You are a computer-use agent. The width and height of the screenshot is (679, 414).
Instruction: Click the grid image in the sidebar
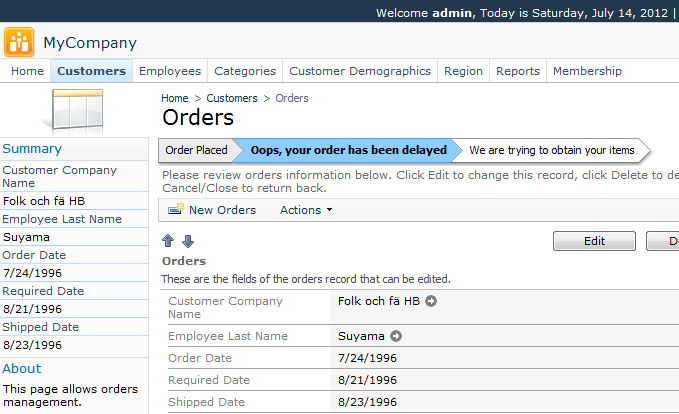[x=76, y=110]
